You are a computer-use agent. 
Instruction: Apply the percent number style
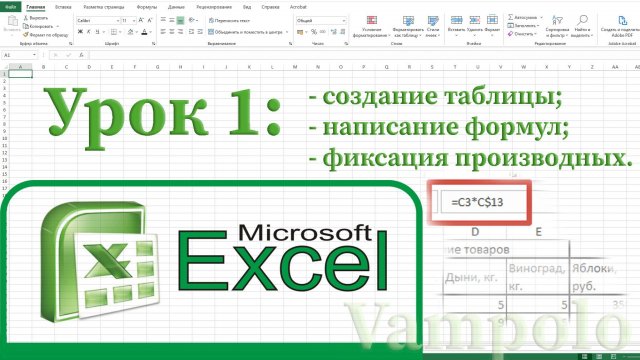(313, 32)
